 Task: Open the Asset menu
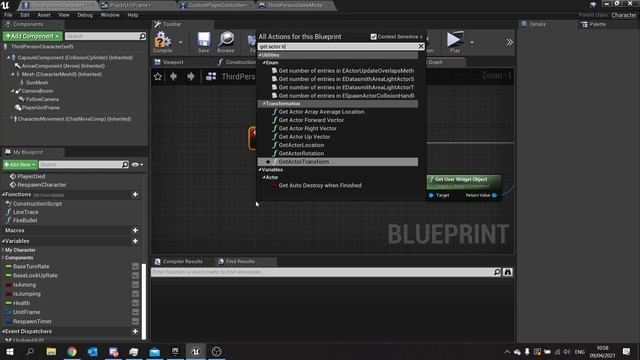(44, 15)
